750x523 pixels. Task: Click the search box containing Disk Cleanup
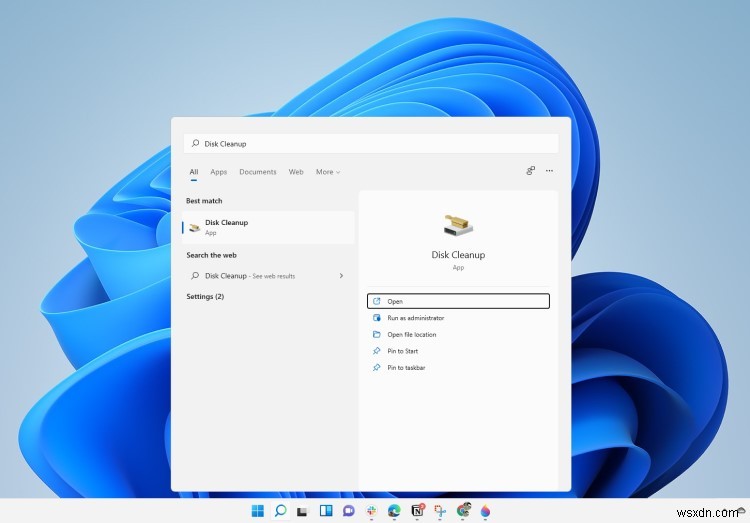371,144
